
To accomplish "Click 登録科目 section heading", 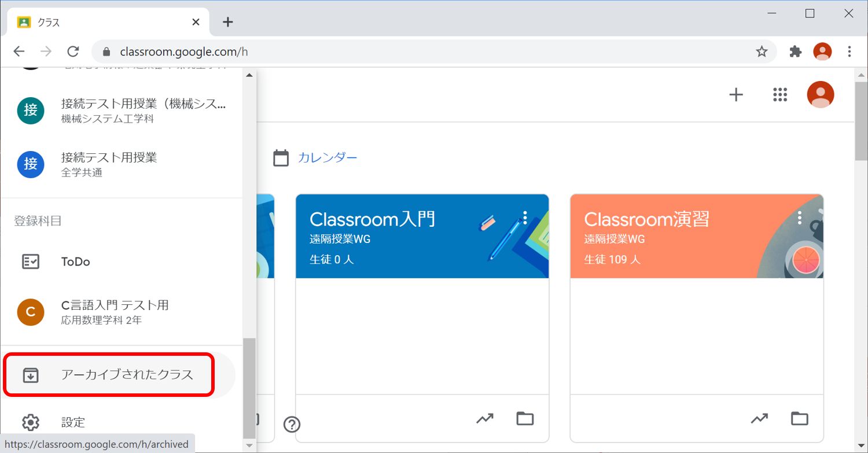I will click(x=38, y=220).
